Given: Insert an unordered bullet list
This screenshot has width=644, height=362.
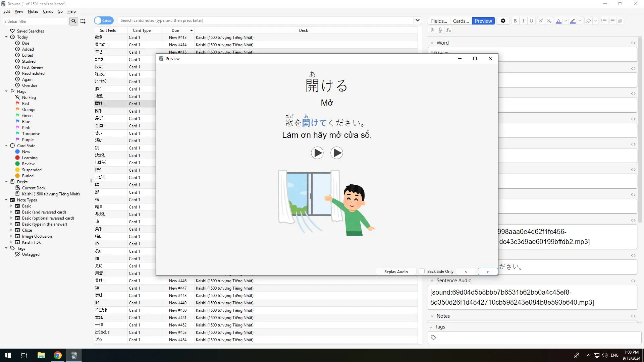Looking at the screenshot, I should pos(604,21).
